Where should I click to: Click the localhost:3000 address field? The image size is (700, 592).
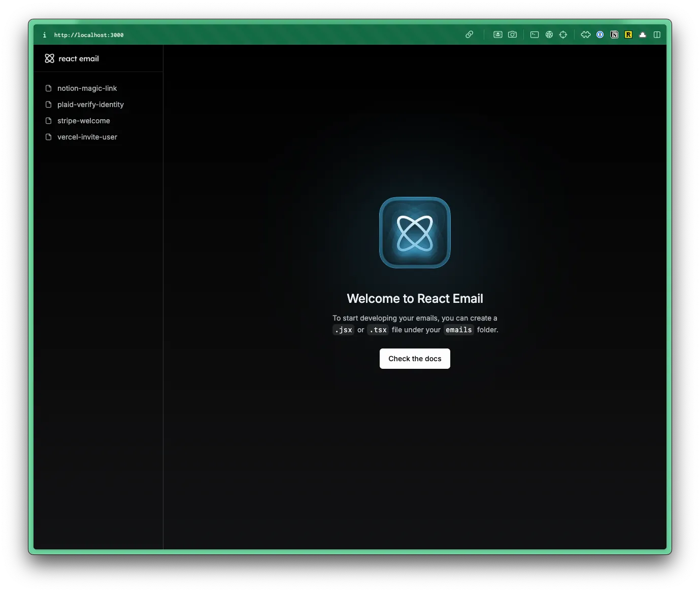[89, 35]
